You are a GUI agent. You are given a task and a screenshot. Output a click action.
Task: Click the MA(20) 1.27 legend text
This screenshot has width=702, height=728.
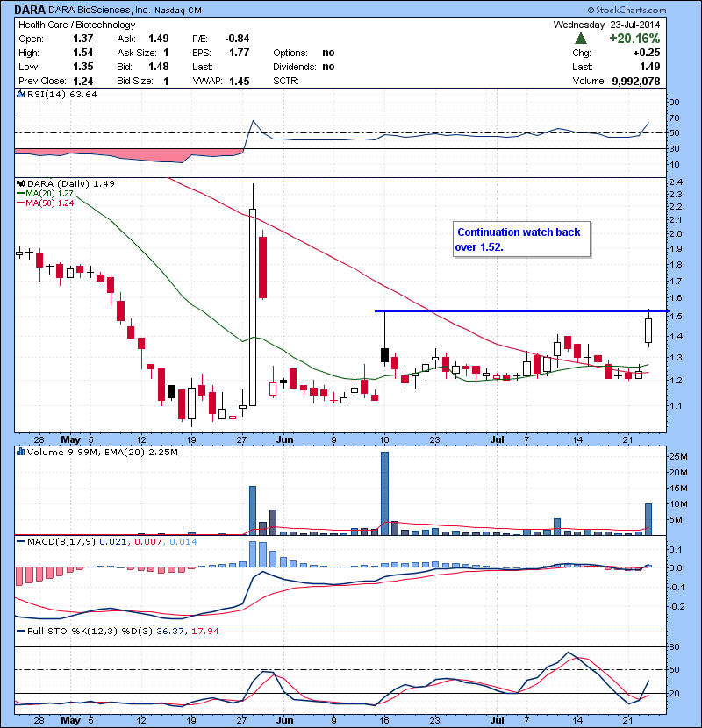[x=50, y=193]
